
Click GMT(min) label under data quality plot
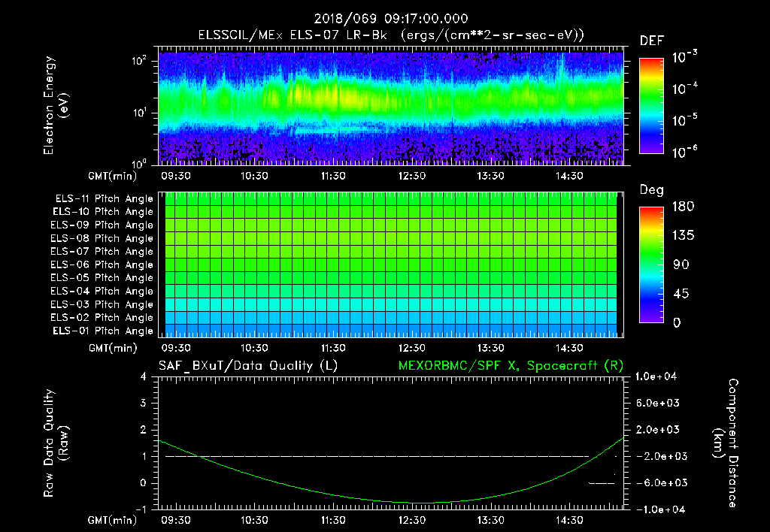click(113, 521)
